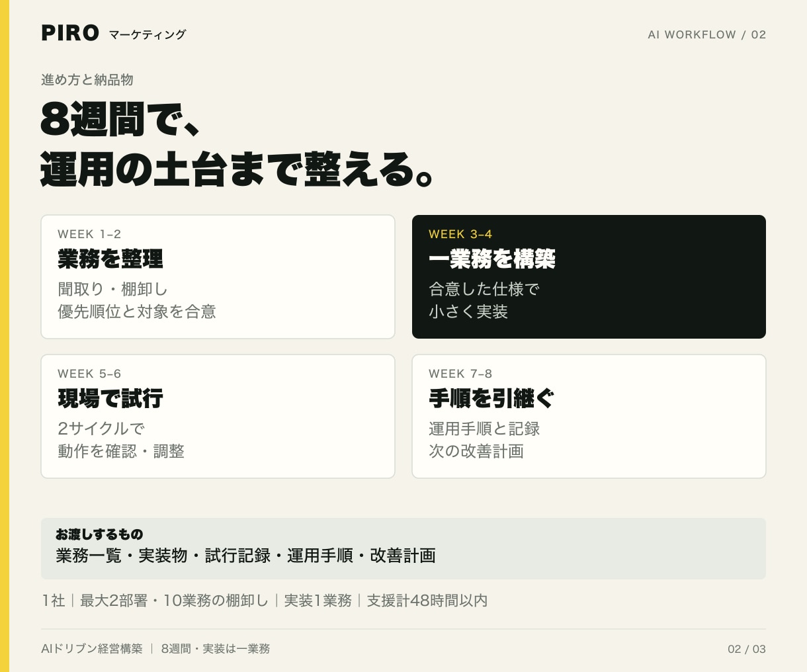
Task: Click the page number 02 / 03
Action: [747, 649]
